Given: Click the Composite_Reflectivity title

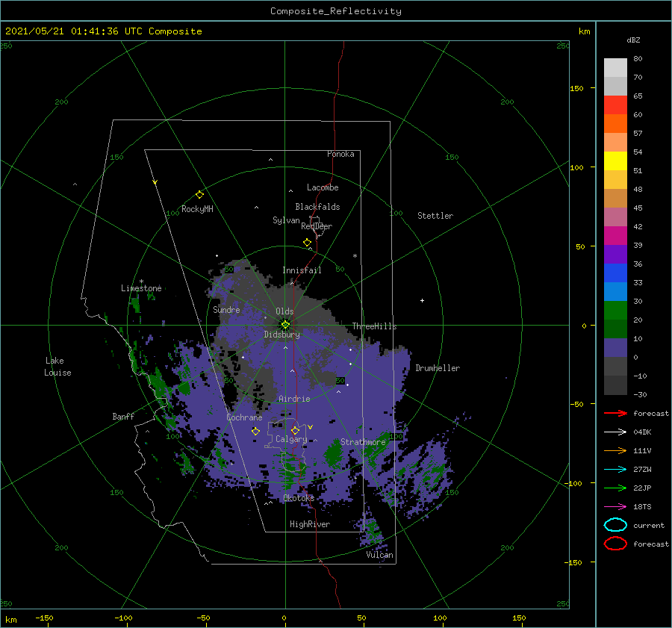Looking at the screenshot, I should click(336, 11).
